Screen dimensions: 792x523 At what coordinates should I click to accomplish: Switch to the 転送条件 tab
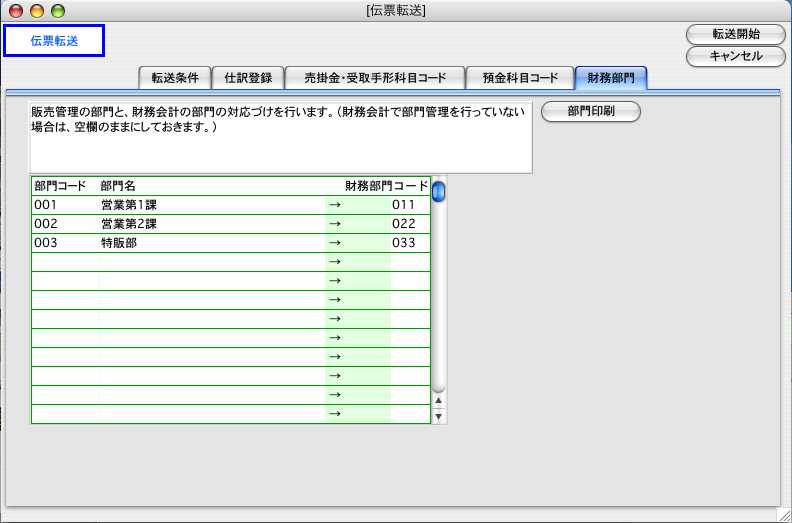tap(174, 78)
